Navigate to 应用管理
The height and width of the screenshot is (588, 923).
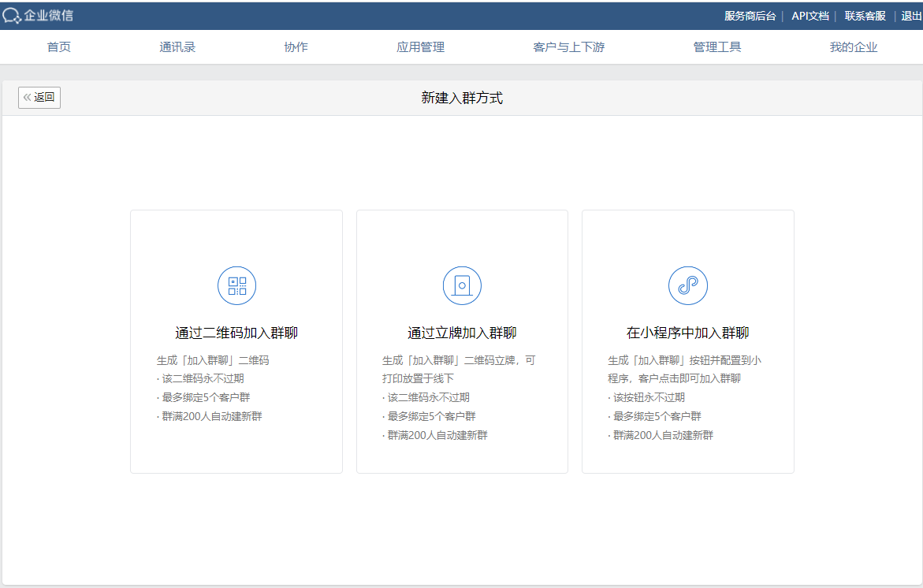pyautogui.click(x=420, y=47)
